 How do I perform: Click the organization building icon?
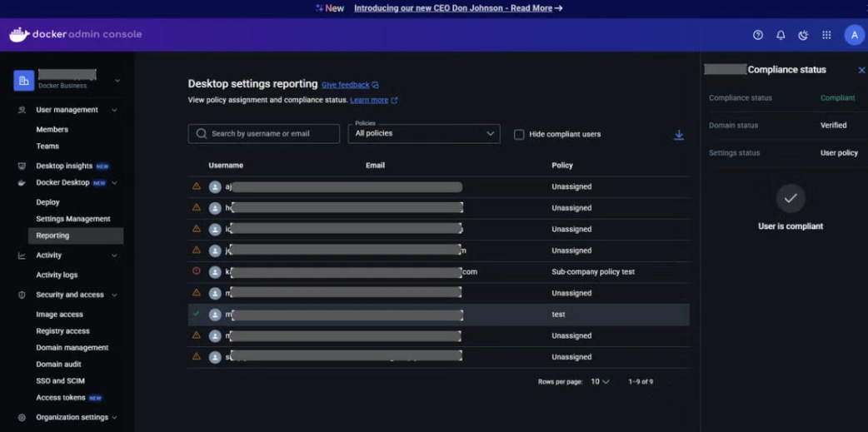[x=24, y=81]
